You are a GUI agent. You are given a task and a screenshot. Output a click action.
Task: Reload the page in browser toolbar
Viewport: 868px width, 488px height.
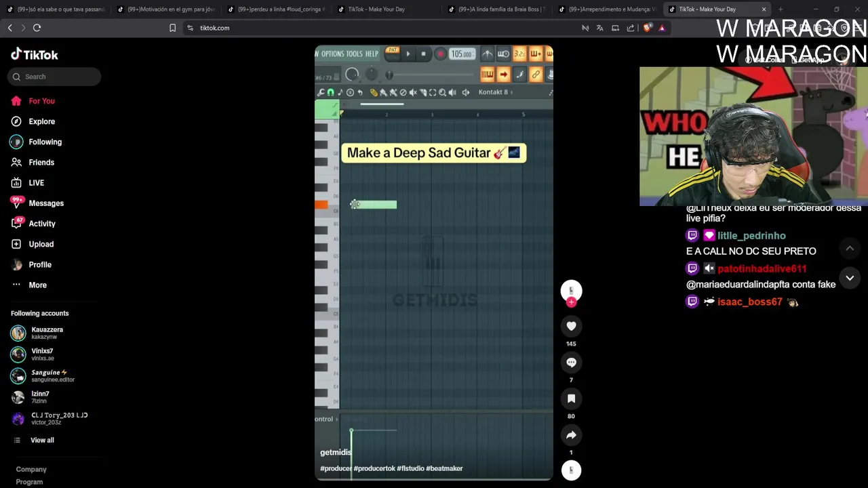[x=37, y=28]
